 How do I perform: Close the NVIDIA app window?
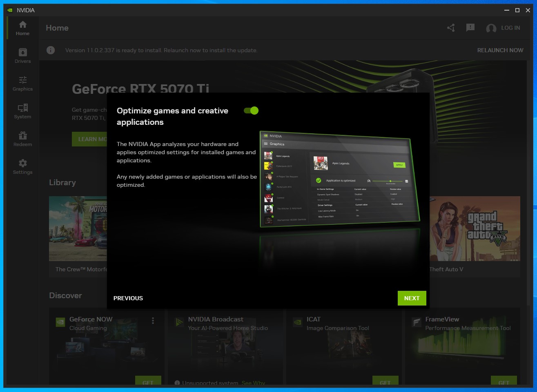coord(528,10)
